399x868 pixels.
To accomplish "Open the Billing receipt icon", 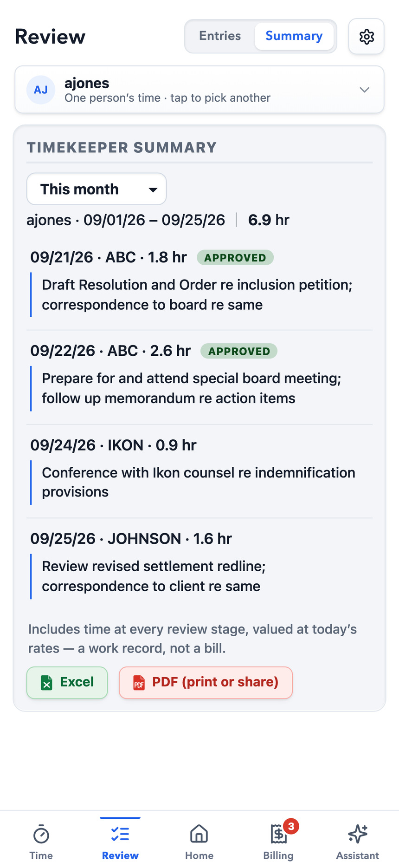I will coord(279,835).
